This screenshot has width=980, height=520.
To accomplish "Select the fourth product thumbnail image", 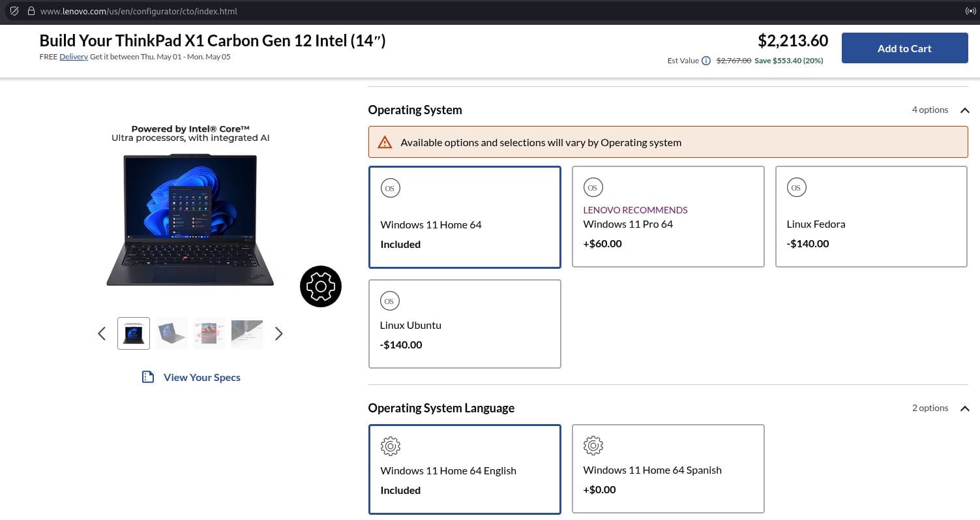I will (247, 333).
